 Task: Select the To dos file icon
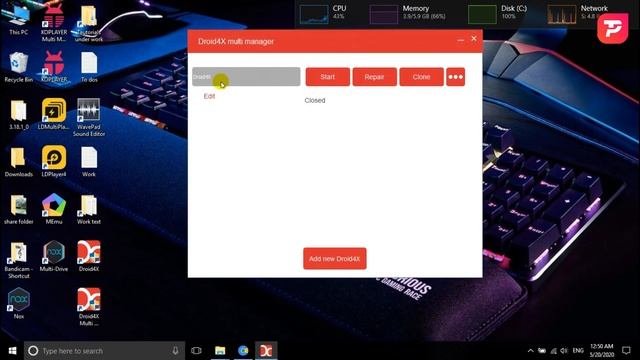(x=89, y=67)
